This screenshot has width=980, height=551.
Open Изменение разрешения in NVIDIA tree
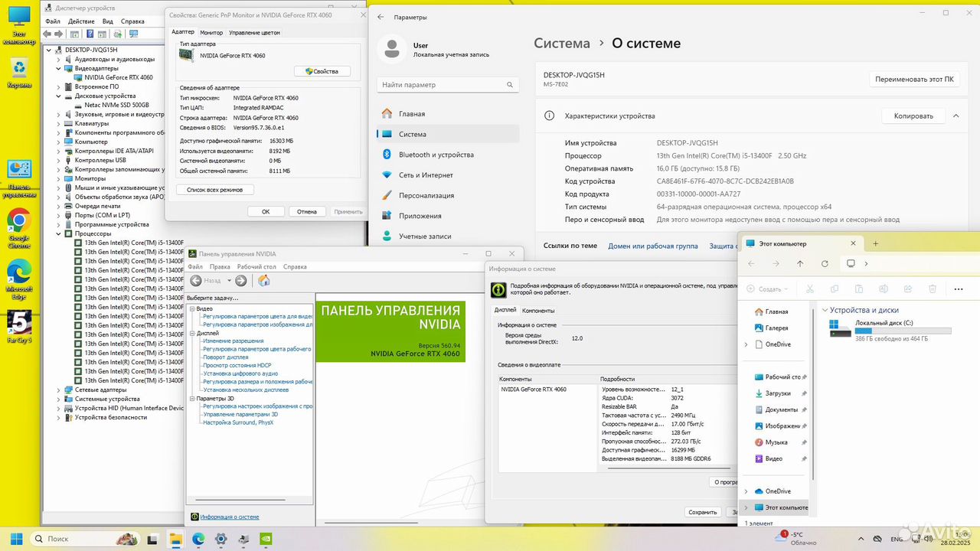233,341
